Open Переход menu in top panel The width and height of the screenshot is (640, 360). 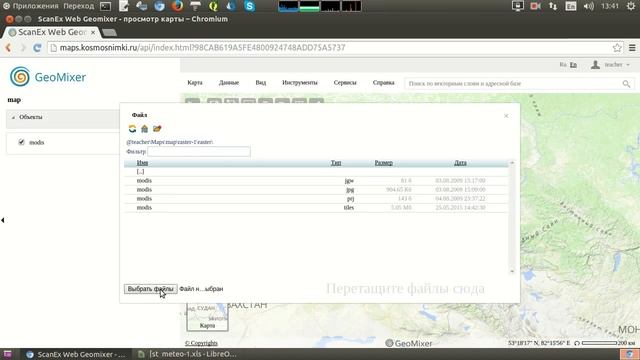pos(78,6)
